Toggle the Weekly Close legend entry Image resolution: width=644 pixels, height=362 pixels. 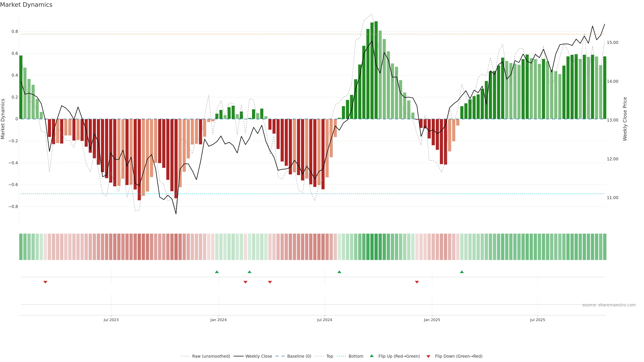[x=258, y=356]
